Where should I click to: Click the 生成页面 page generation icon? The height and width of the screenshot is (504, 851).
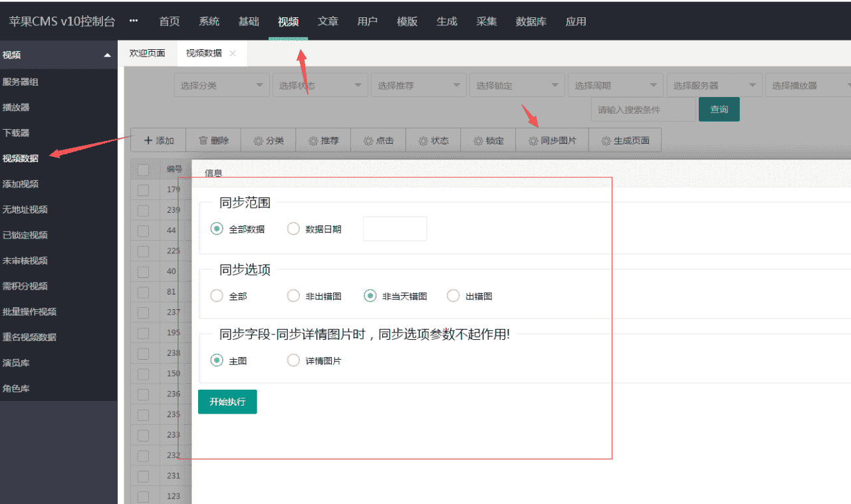624,140
